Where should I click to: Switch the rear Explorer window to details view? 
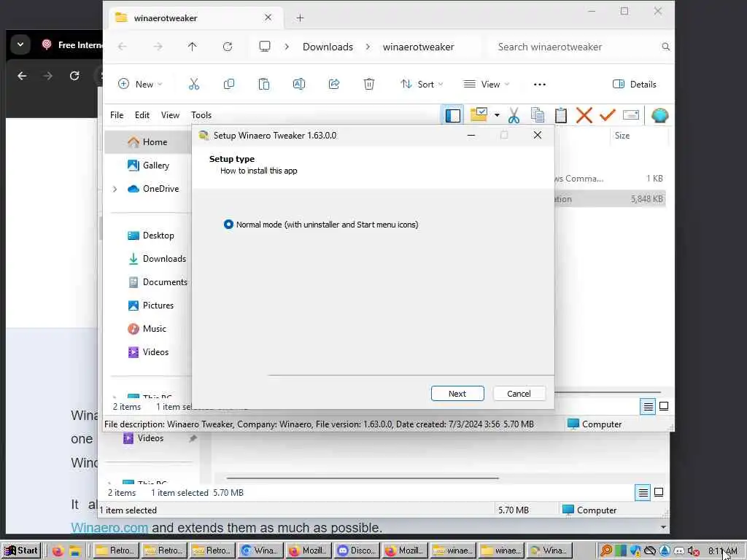(643, 492)
